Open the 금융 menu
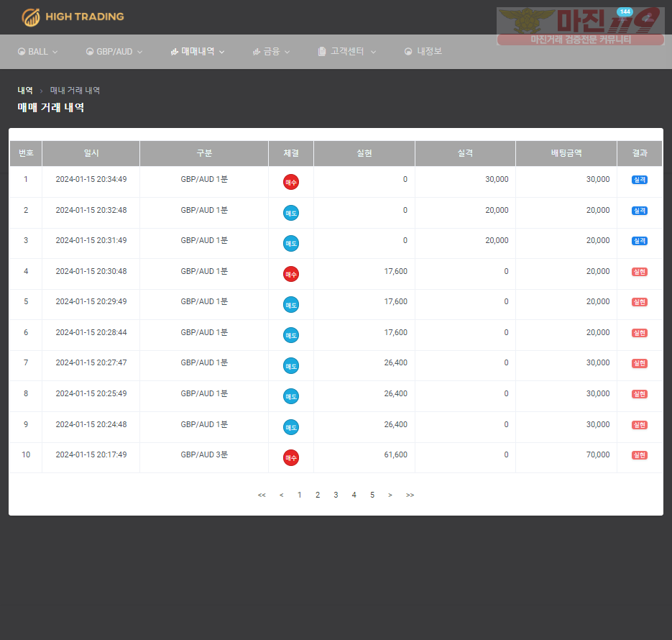 (x=271, y=52)
